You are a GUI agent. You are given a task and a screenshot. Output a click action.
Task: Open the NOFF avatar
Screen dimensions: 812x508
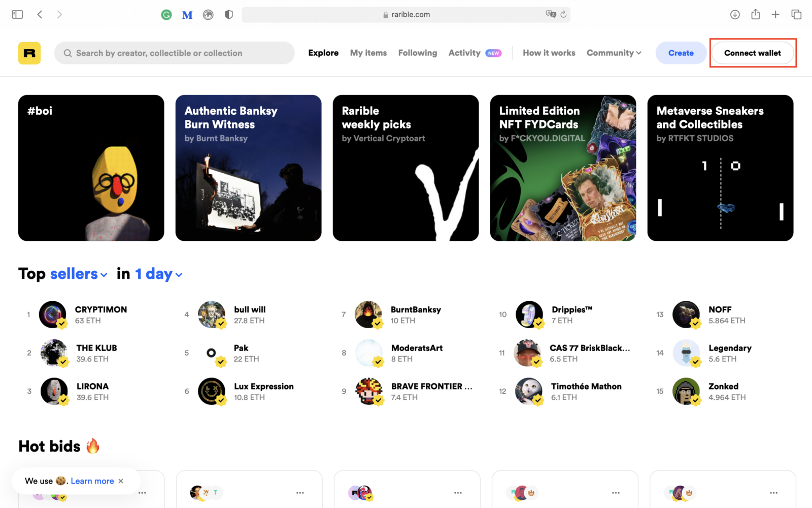tap(686, 314)
